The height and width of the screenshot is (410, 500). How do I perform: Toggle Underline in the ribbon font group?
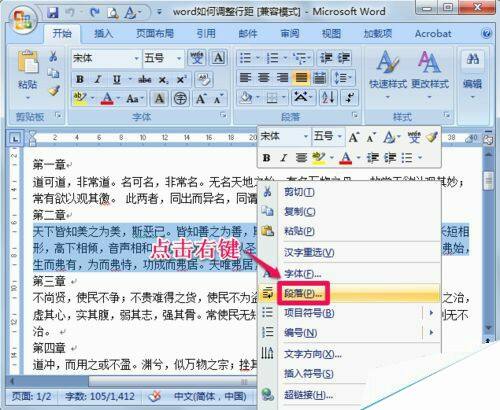coord(117,80)
